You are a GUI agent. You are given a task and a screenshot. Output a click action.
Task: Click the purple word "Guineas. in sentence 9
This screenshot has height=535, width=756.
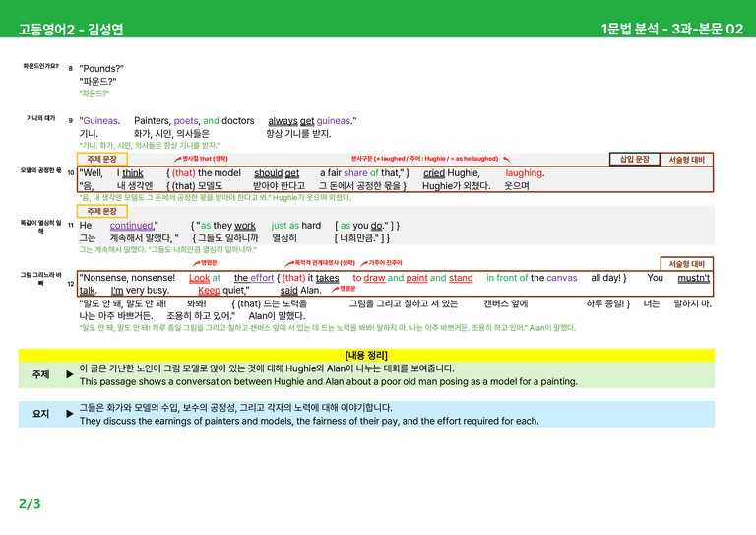tap(99, 120)
